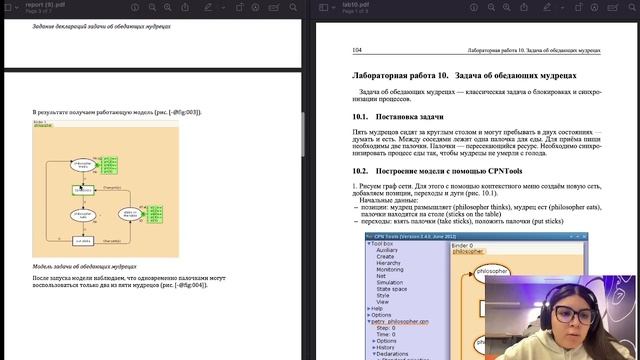The image size is (640, 360).
Task: Show markup toolbar in report (8).pdf window
Action: [256, 7]
